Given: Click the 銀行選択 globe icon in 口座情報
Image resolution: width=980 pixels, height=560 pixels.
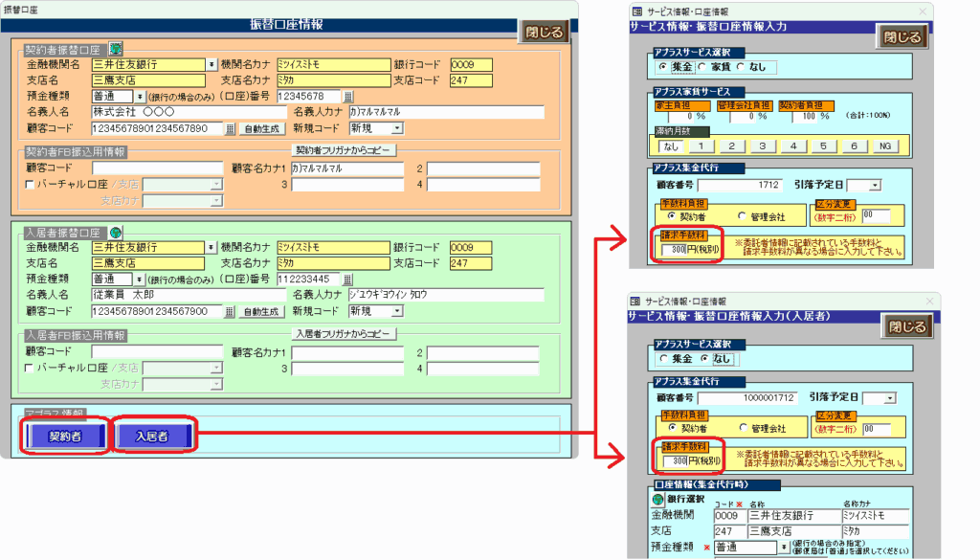Looking at the screenshot, I should [657, 500].
